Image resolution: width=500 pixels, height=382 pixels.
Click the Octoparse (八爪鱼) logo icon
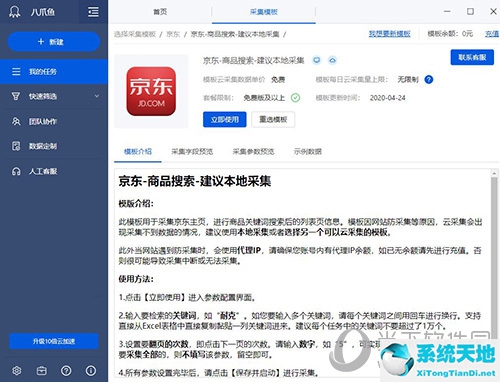[15, 12]
